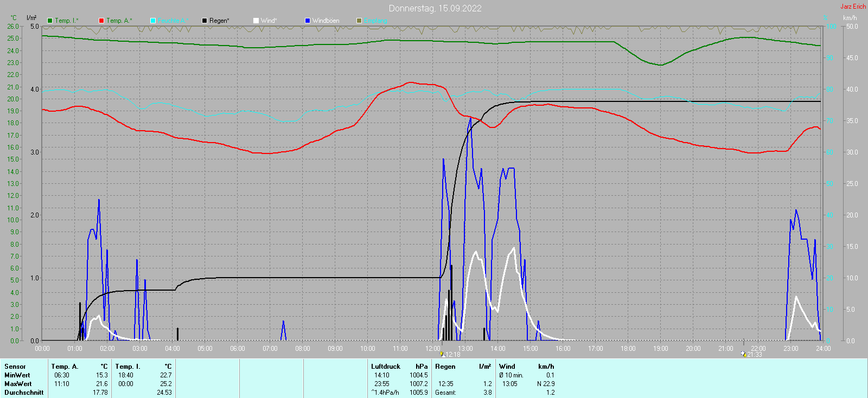
Task: Click the average pressure value '1005.9'
Action: point(419,393)
